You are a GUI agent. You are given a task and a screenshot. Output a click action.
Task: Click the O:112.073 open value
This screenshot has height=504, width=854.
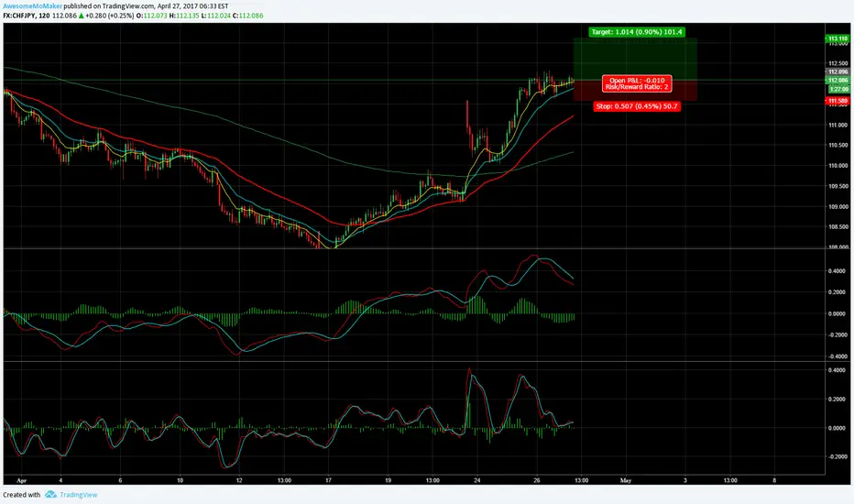152,16
